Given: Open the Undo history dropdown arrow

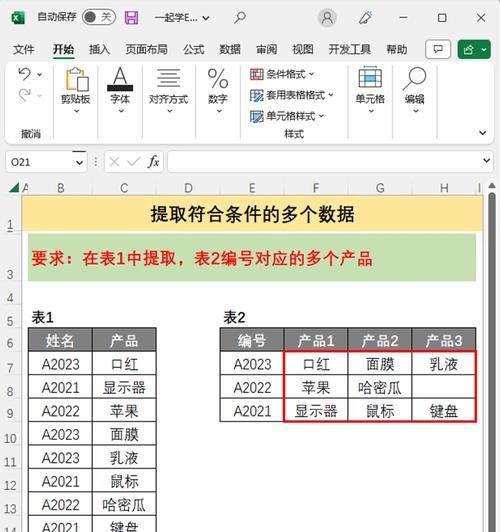Looking at the screenshot, I should (40, 74).
